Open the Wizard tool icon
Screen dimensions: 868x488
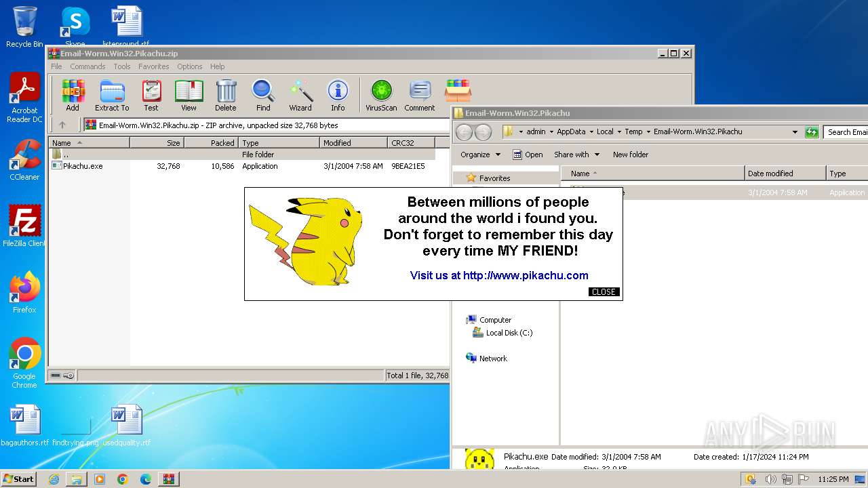300,95
